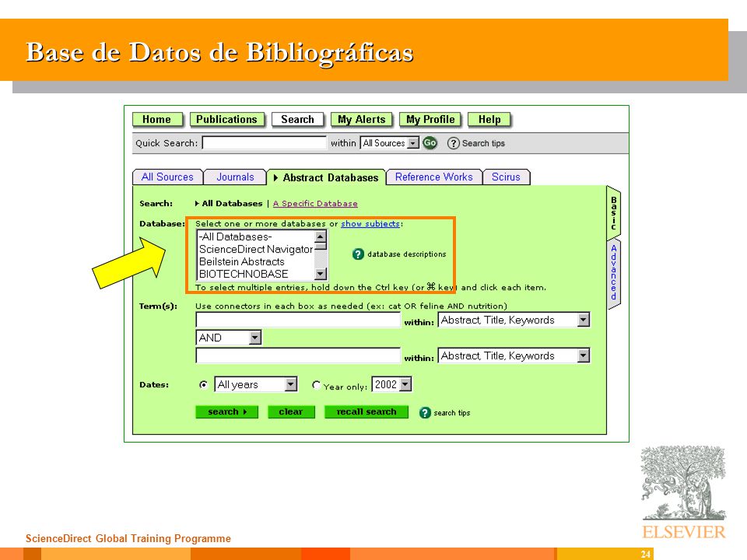
Task: Select -All Databases- in the list
Action: [256, 236]
